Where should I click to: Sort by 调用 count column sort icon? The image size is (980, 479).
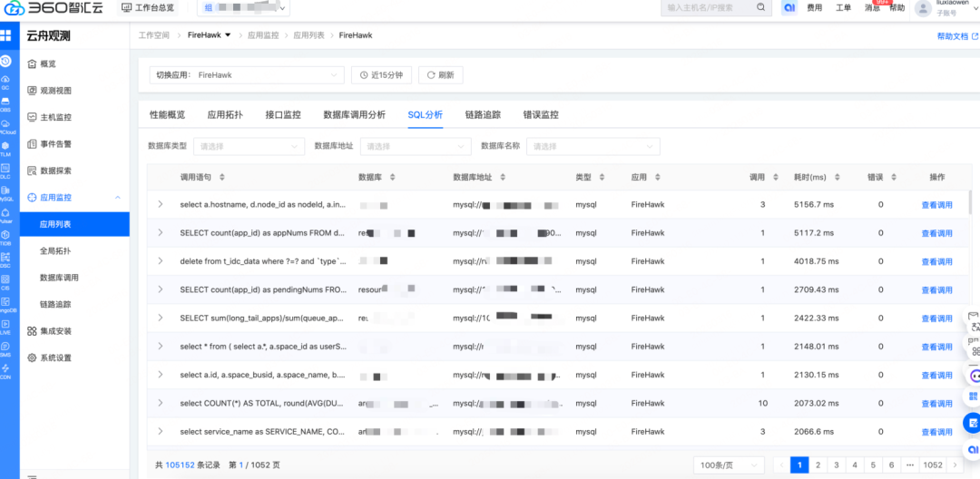[x=776, y=178]
